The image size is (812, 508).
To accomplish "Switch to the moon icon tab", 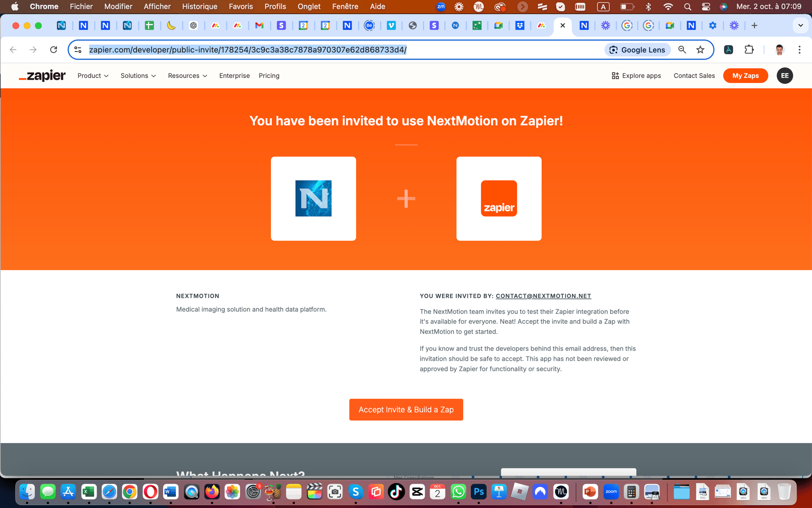I will tap(171, 26).
